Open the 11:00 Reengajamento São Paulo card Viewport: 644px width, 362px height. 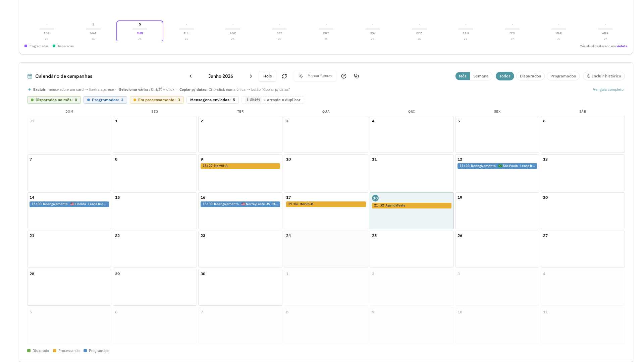pyautogui.click(x=497, y=166)
